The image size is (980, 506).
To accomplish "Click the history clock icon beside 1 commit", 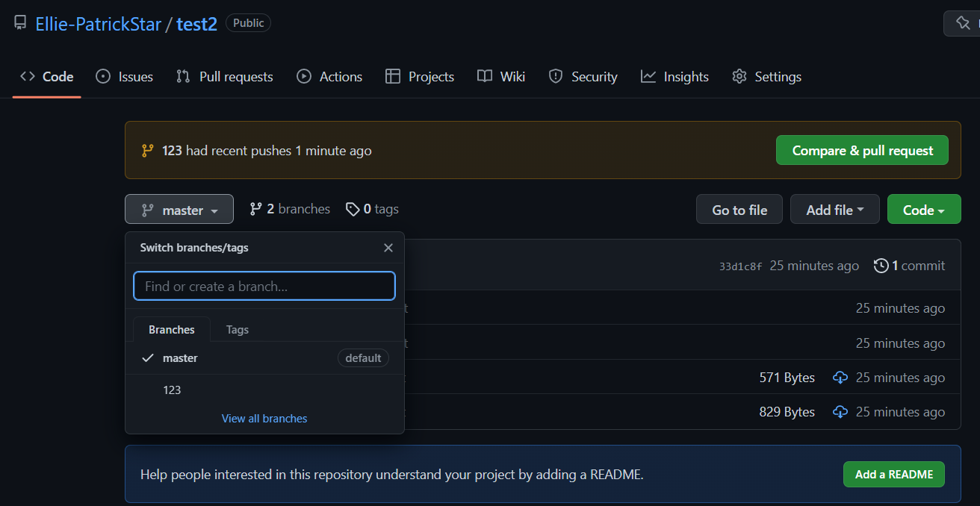I will tap(881, 266).
